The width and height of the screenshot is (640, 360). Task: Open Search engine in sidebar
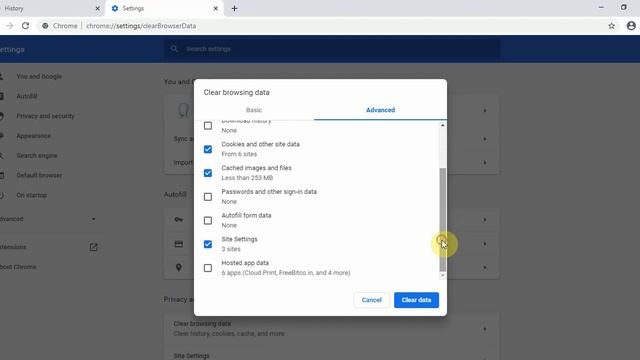click(x=37, y=156)
